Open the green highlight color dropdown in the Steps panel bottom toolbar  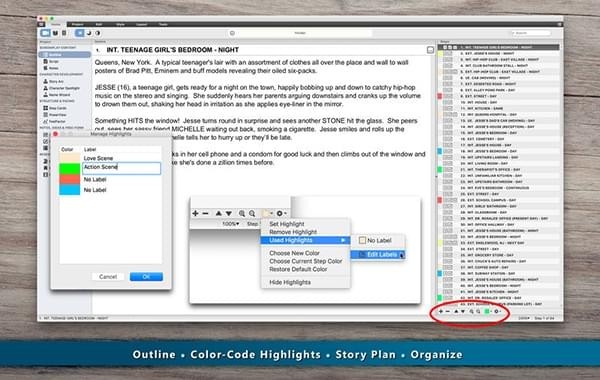click(x=488, y=312)
